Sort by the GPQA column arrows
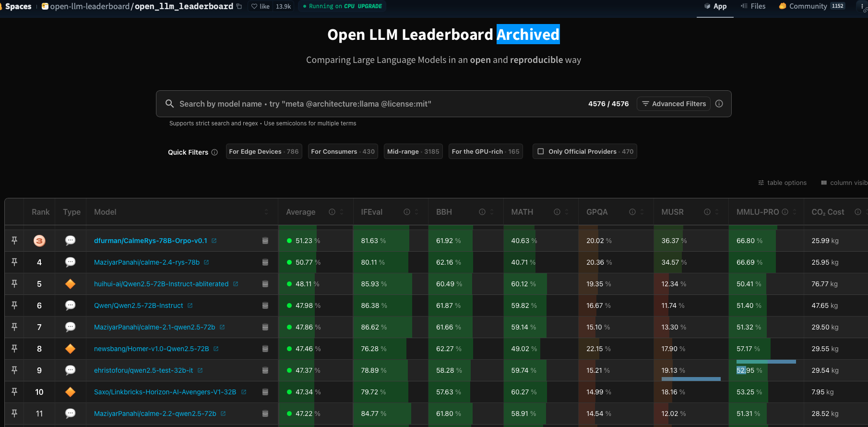The image size is (868, 427). pyautogui.click(x=642, y=212)
